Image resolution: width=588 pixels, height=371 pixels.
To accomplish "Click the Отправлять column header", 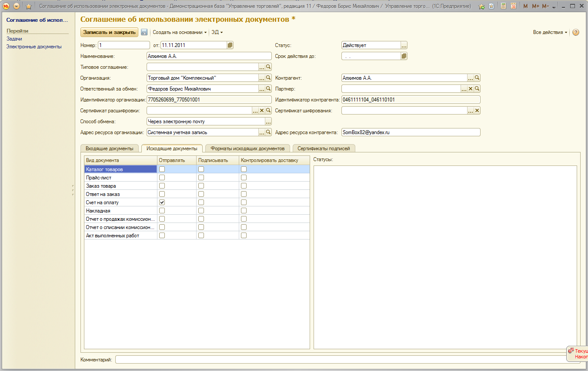I will (x=177, y=160).
